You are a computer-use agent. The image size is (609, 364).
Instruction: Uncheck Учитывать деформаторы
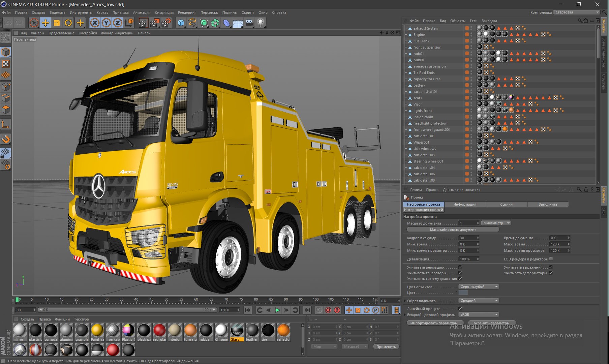pos(551,273)
